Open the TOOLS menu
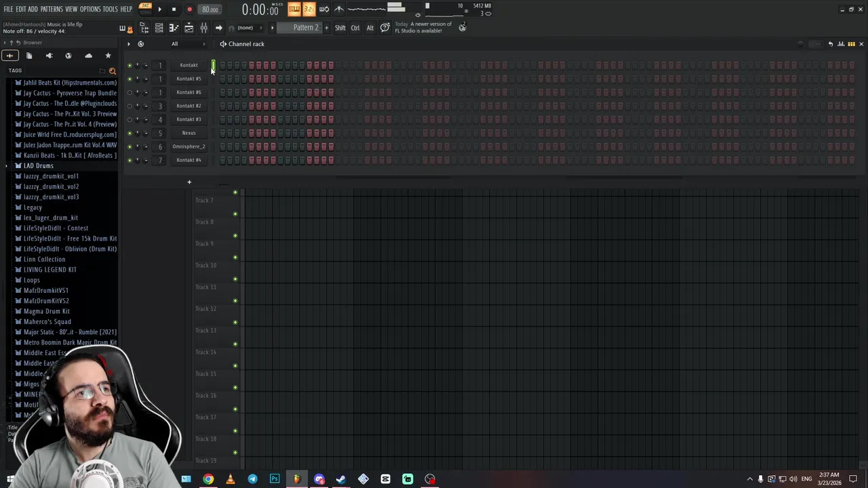The height and width of the screenshot is (488, 868). pyautogui.click(x=111, y=9)
